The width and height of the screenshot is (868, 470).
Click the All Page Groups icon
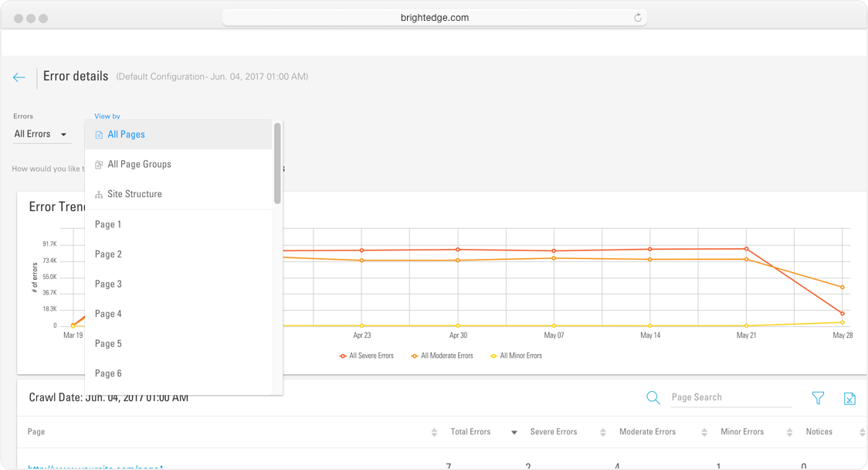point(99,165)
